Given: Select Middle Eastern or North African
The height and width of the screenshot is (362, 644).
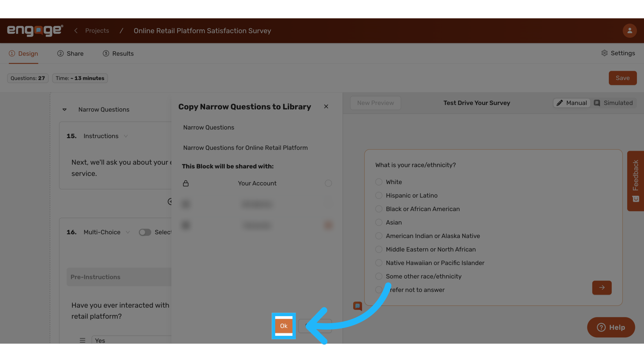Looking at the screenshot, I should tap(379, 249).
